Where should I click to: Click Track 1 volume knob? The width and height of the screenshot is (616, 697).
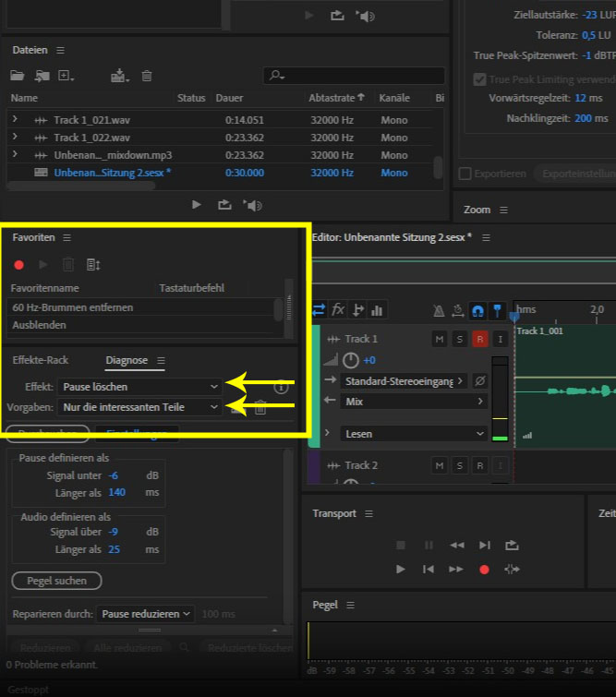(350, 360)
